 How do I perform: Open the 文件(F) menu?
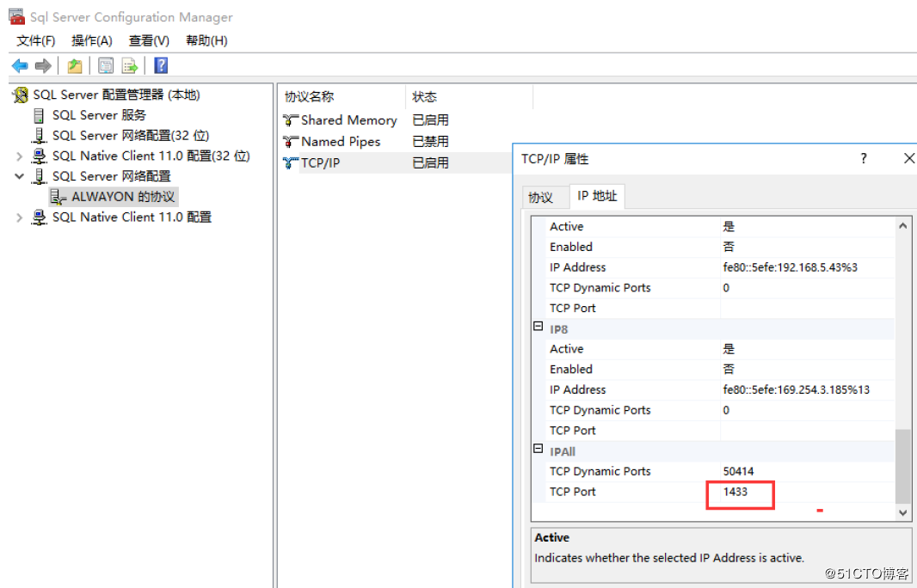point(35,40)
